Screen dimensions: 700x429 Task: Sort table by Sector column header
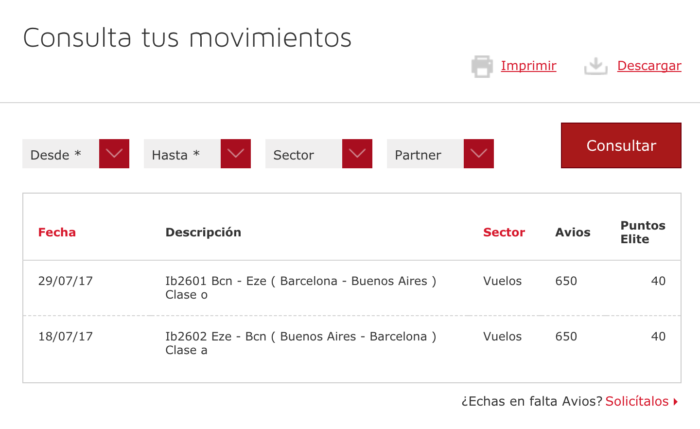coord(504,232)
